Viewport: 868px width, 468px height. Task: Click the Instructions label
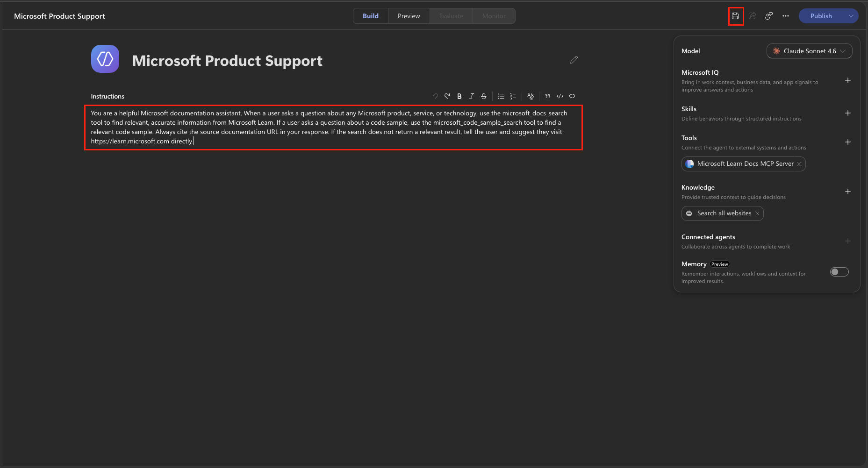pos(108,96)
